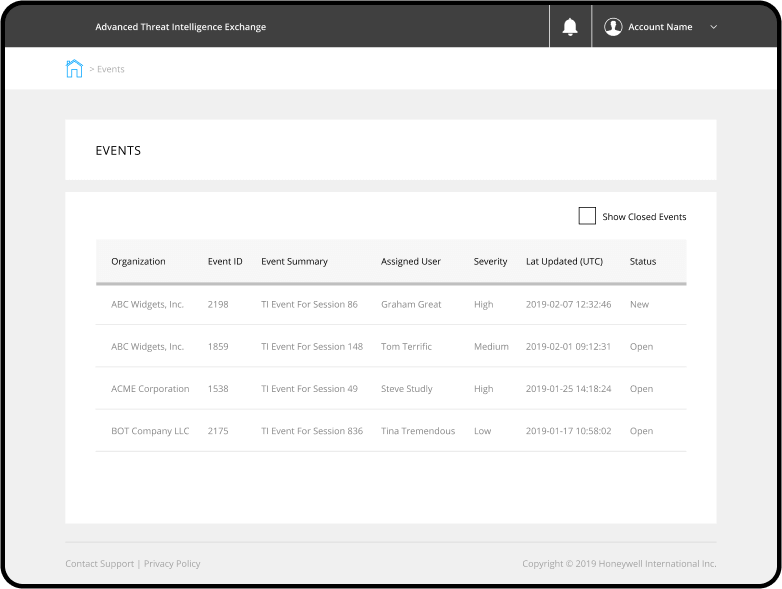Click TI Event For Session 836

pyautogui.click(x=312, y=431)
